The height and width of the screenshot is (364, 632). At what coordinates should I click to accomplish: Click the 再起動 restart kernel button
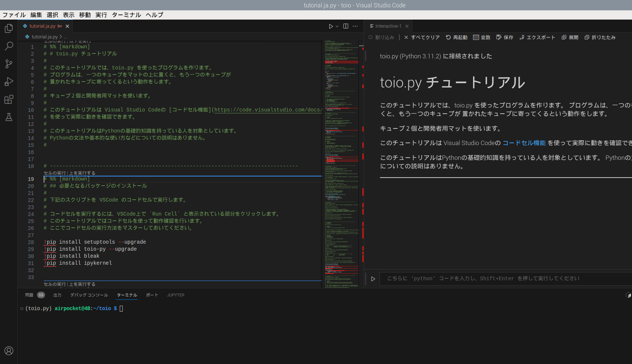click(x=456, y=37)
